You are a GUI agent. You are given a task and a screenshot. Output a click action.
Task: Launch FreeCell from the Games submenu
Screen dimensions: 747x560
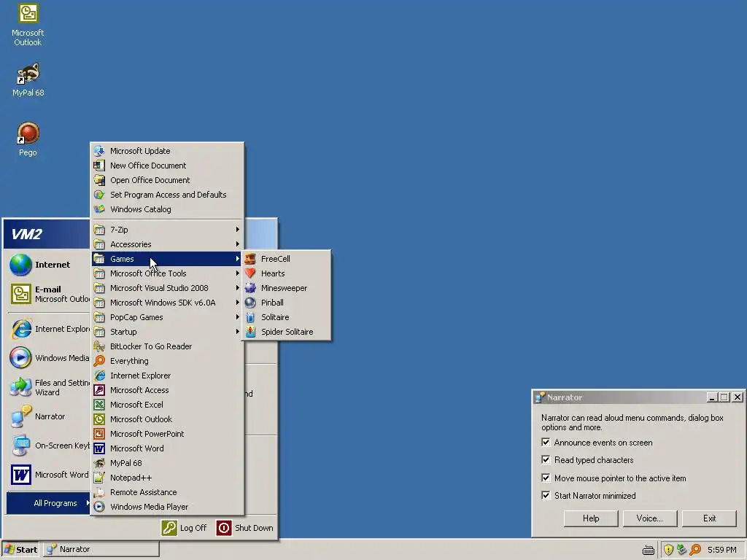coord(286,259)
